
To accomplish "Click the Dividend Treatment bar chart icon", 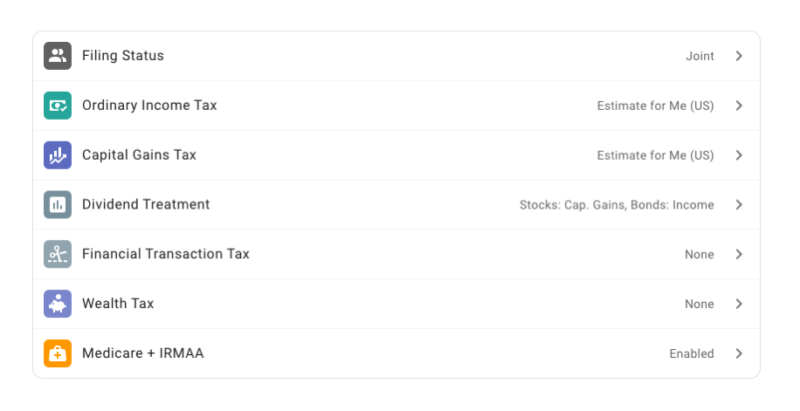I will 58,204.
